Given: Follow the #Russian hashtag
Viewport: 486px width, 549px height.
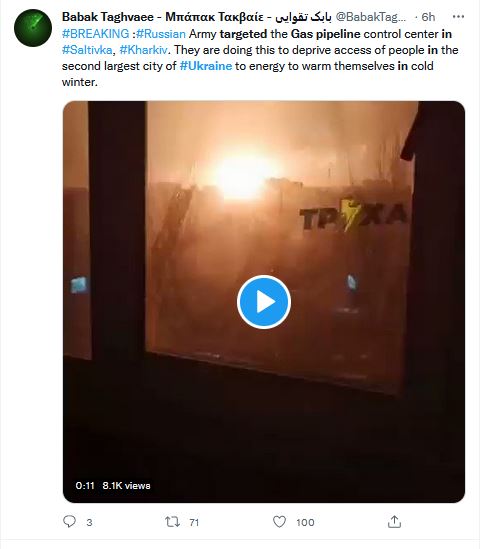Looking at the screenshot, I should (161, 34).
